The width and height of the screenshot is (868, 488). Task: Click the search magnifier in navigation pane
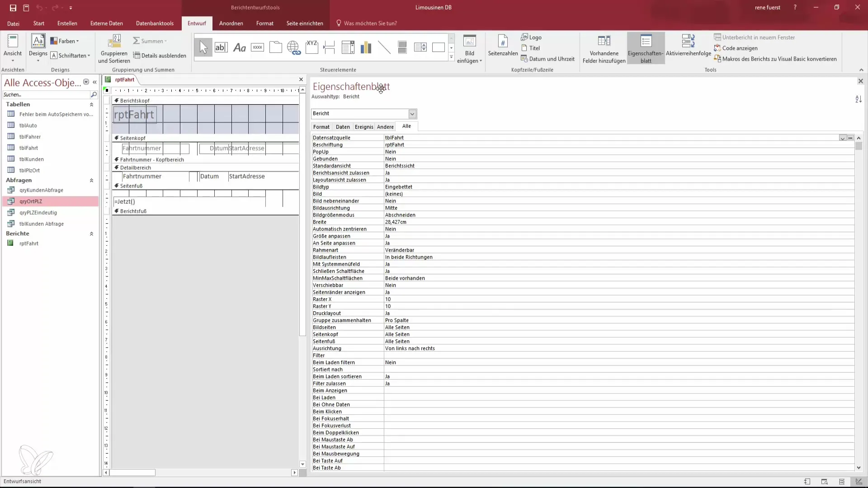coord(94,94)
